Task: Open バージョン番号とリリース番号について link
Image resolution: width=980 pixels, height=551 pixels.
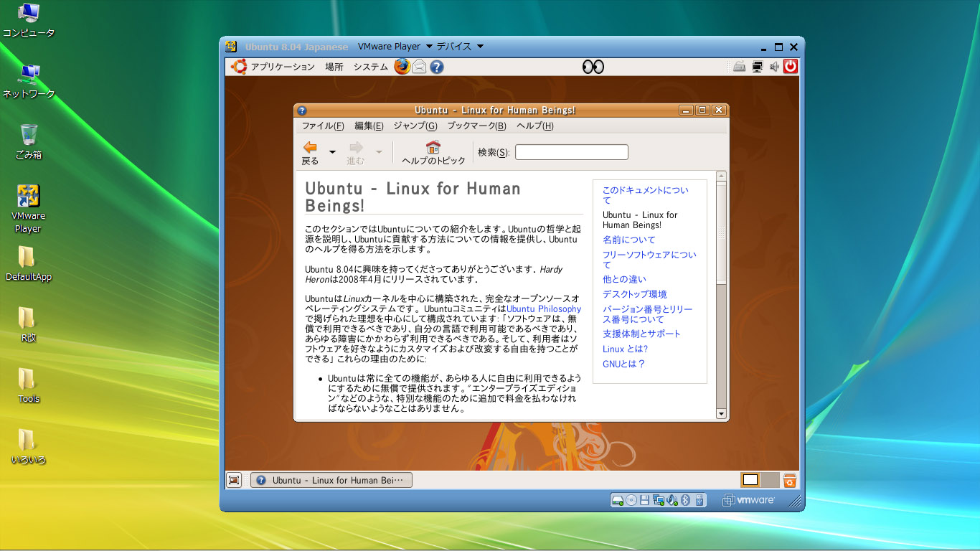Action: click(x=648, y=314)
